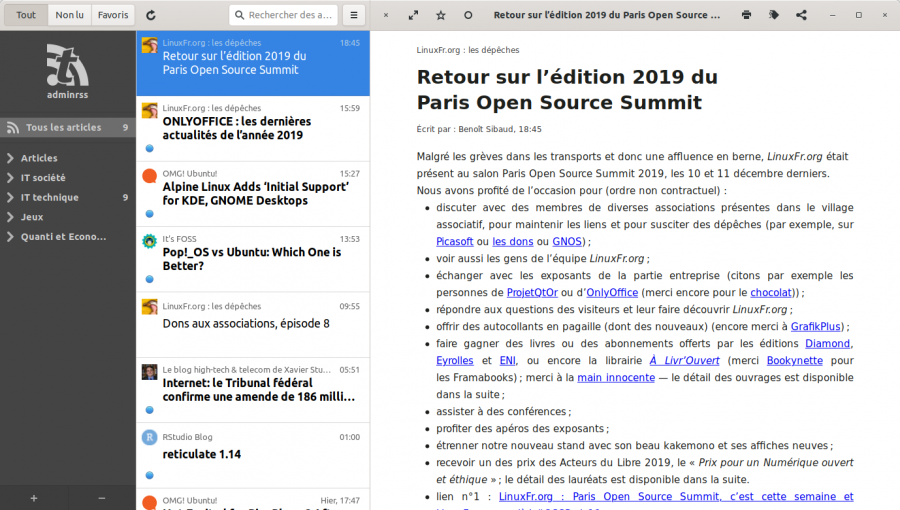Refresh feeds with the reload icon
This screenshot has width=900, height=510.
point(151,15)
